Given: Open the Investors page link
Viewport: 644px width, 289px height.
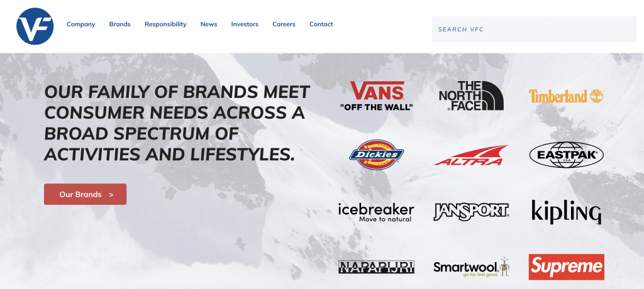Looking at the screenshot, I should 245,25.
